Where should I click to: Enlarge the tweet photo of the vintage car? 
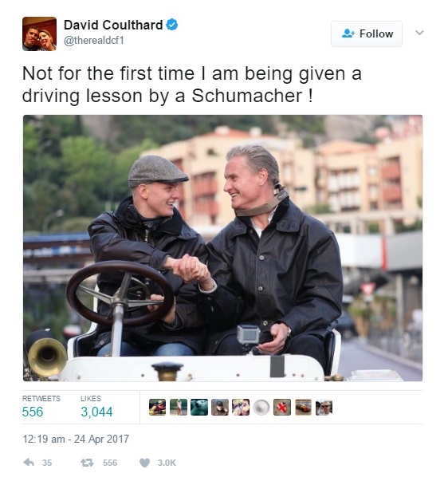tap(223, 248)
